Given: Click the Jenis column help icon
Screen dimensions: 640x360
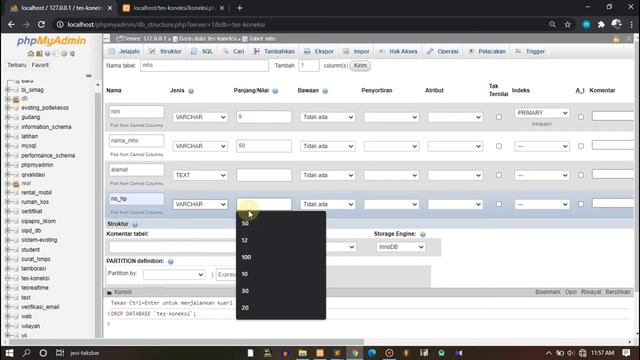Looking at the screenshot, I should tap(191, 91).
